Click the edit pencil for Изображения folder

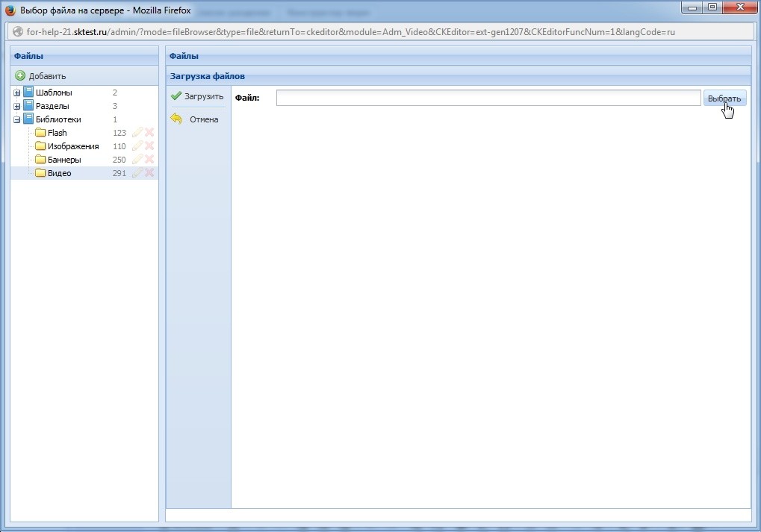pyautogui.click(x=137, y=146)
